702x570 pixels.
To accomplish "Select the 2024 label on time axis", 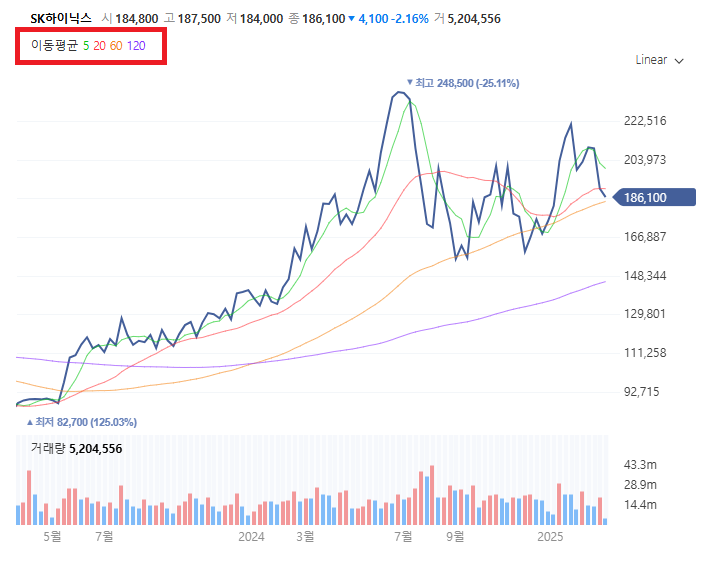I will pos(251,537).
